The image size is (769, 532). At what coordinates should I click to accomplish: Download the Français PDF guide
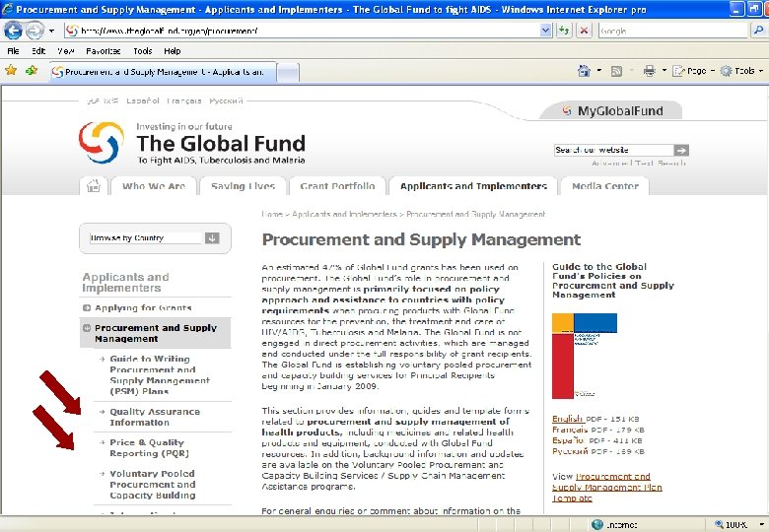click(570, 430)
